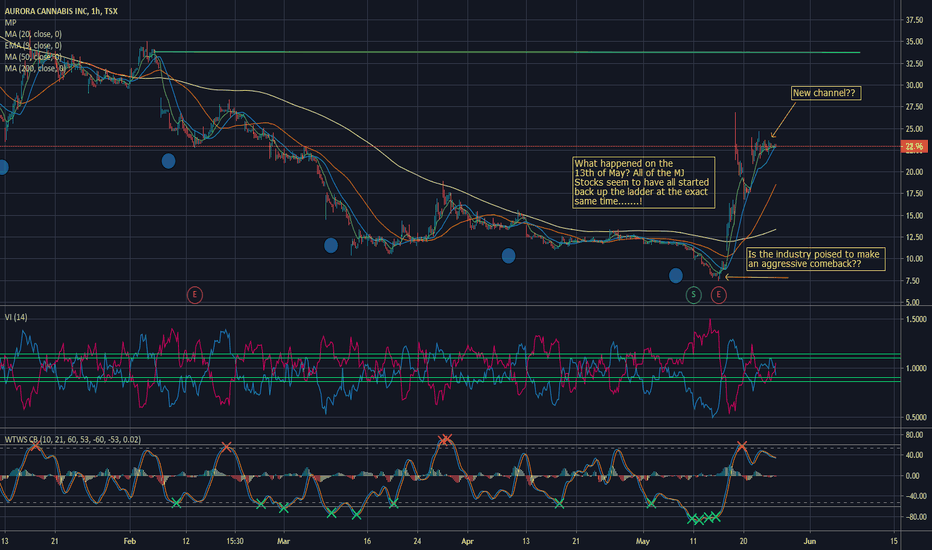Image resolution: width=932 pixels, height=550 pixels.
Task: Click the 35.00 price axis label
Action: [914, 42]
